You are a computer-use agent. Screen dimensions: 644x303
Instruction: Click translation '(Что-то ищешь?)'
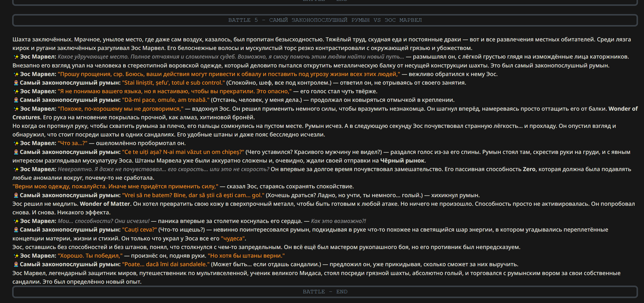tap(182, 230)
